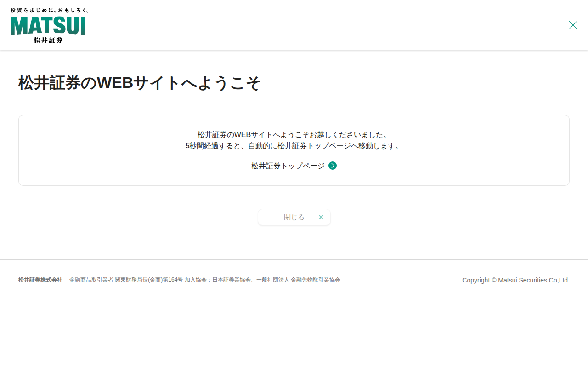Click the green arrow circle icon

coord(333,166)
